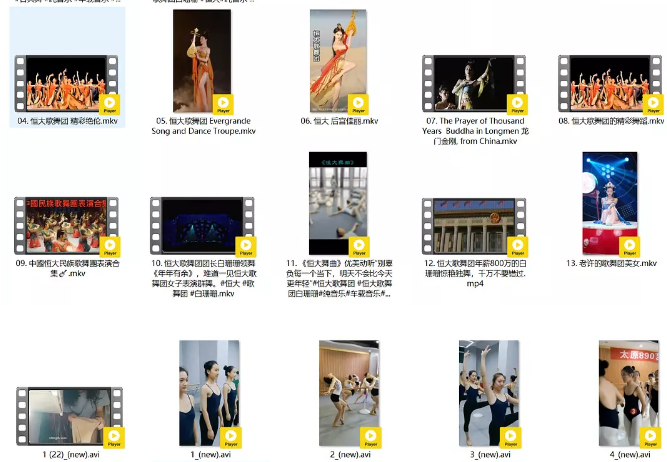
Task: Select the 2_(new).avi video thumbnail
Action: point(349,393)
